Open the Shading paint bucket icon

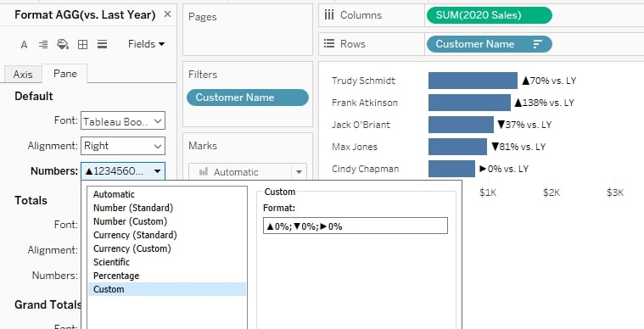[x=63, y=44]
